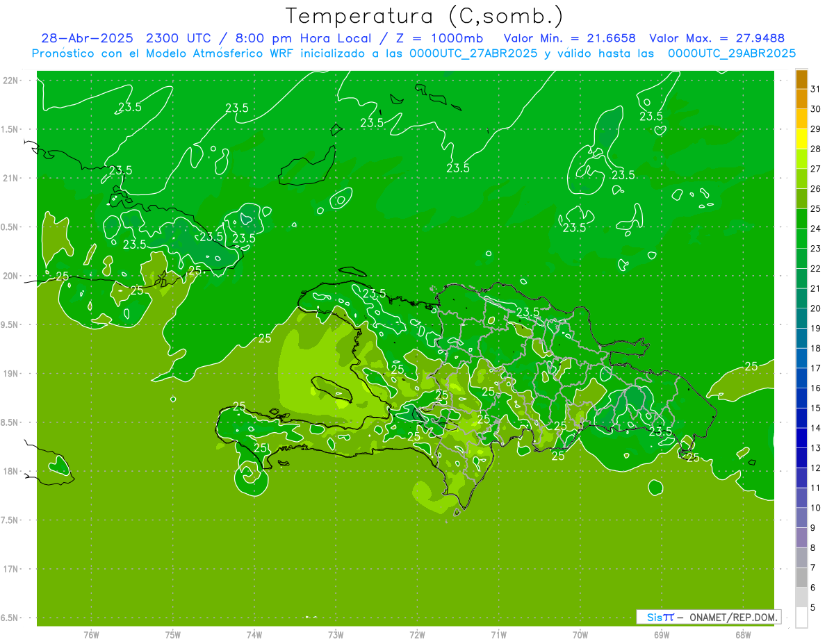The image size is (834, 644).
Task: Select color scale label "30"
Action: click(x=815, y=109)
